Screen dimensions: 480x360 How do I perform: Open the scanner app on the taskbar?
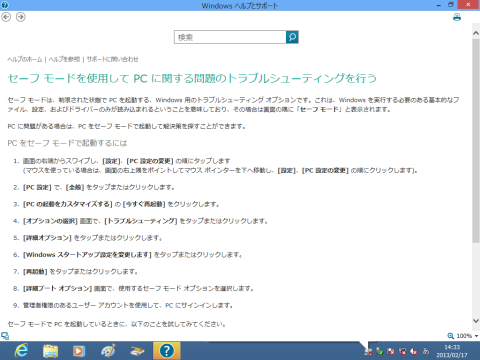point(137,351)
